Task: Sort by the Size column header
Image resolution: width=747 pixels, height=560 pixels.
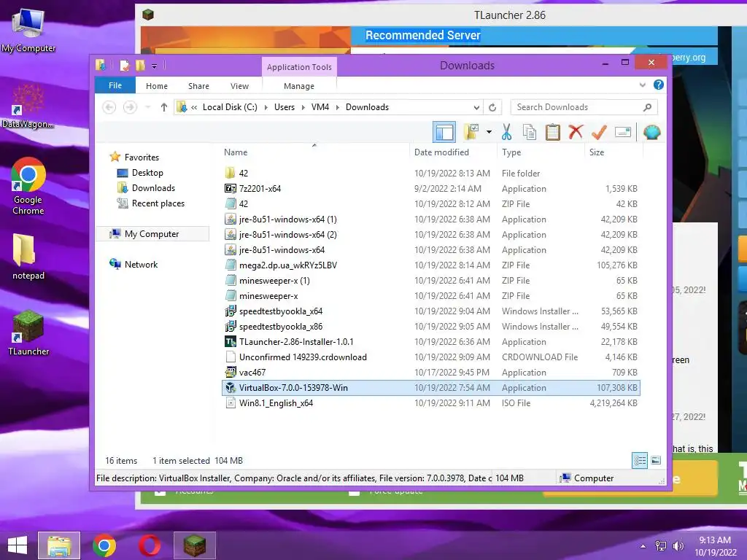Action: click(x=614, y=152)
